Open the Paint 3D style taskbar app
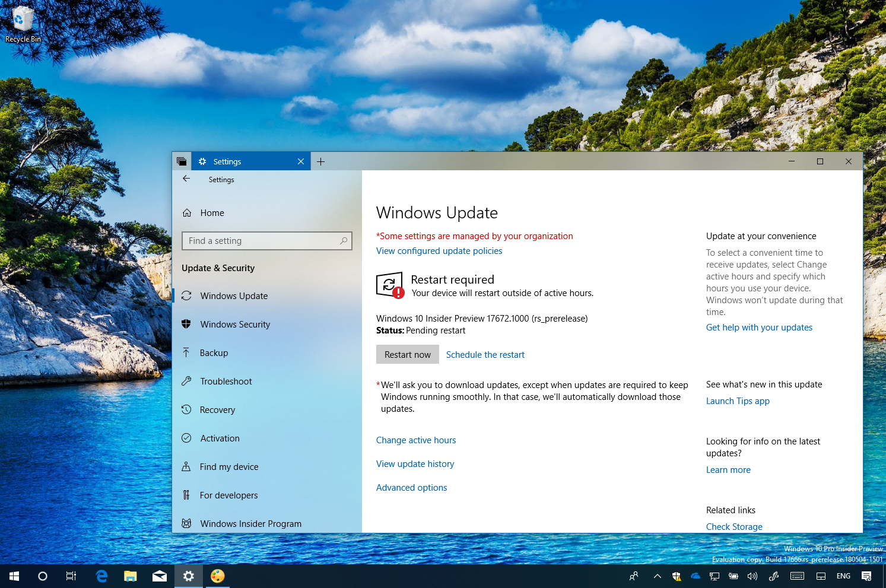 click(218, 576)
